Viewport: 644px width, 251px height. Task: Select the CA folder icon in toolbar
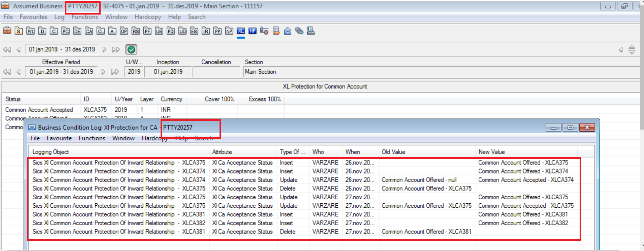pyautogui.click(x=89, y=31)
